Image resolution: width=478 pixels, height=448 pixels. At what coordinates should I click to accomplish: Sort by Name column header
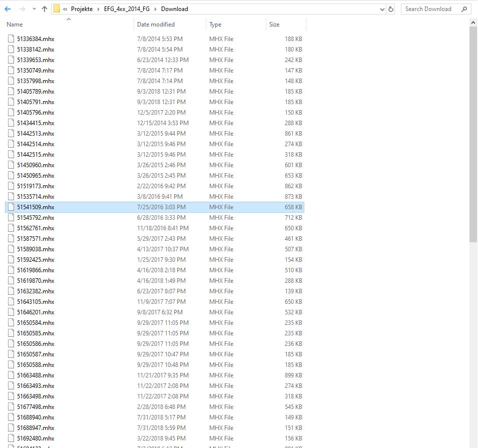15,25
